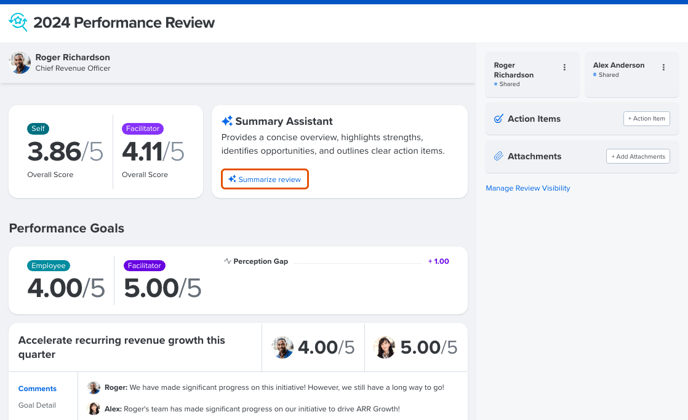The image size is (688, 420).
Task: Click the Self overall score 3.86/5
Action: point(65,152)
